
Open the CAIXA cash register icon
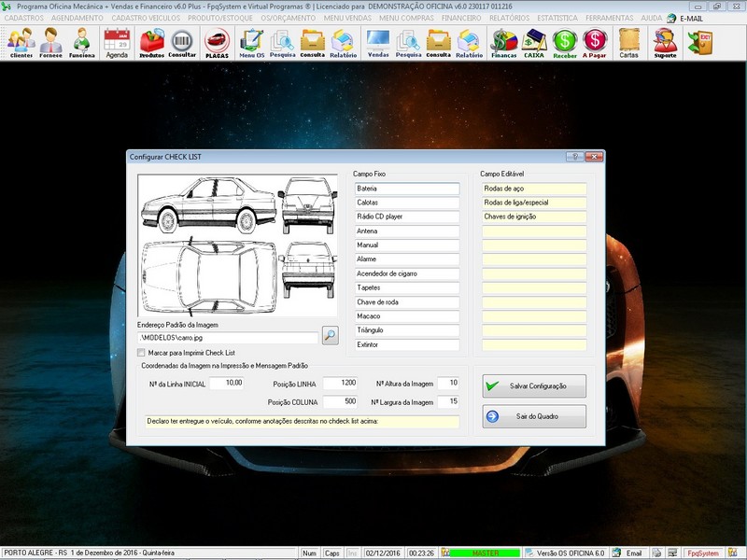534,42
